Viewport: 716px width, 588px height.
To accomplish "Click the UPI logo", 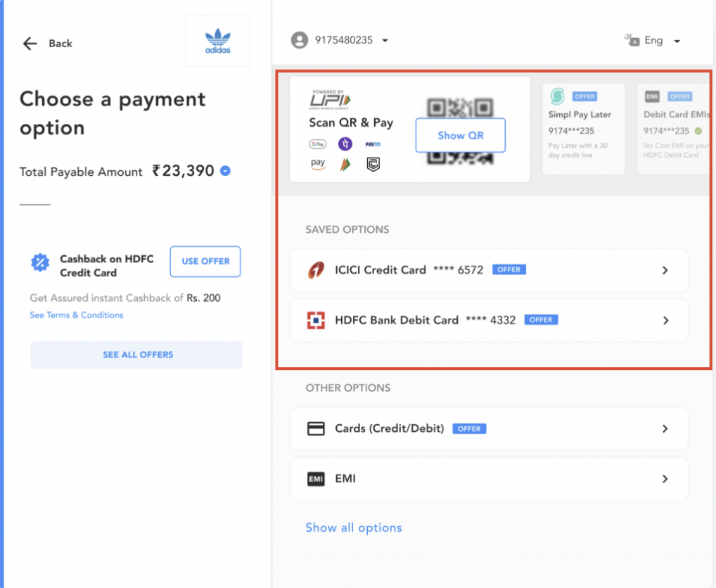I will (x=330, y=99).
